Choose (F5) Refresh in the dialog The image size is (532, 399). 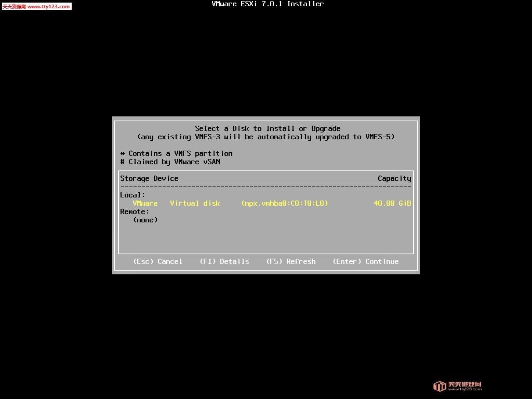291,262
